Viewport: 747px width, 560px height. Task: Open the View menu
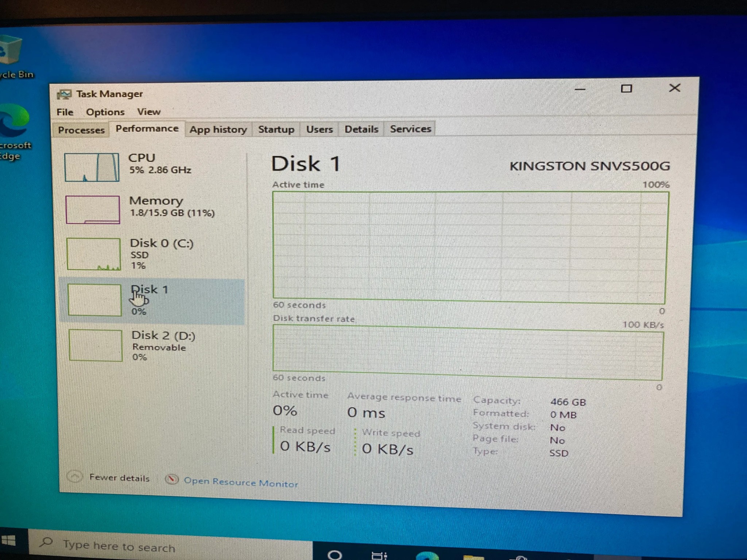click(148, 112)
